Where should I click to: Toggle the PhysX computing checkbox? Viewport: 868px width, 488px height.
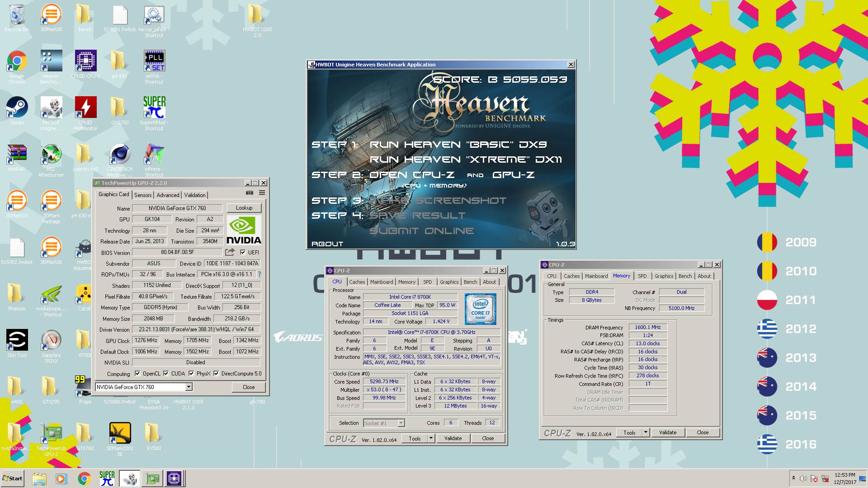coord(191,374)
